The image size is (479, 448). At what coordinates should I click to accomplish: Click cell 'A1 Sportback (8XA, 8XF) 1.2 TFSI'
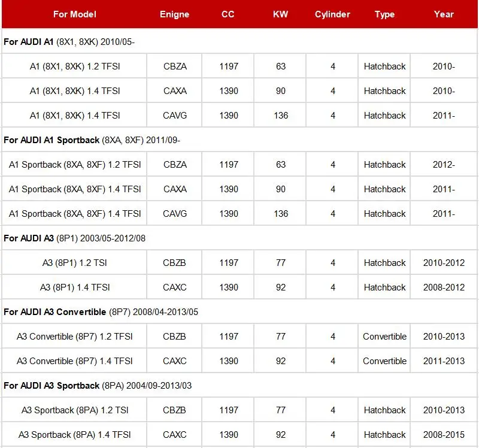(x=74, y=165)
